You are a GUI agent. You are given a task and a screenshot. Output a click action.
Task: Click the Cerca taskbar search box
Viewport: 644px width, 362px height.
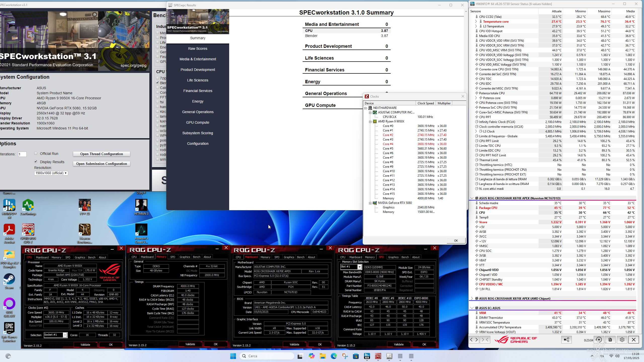(267, 356)
